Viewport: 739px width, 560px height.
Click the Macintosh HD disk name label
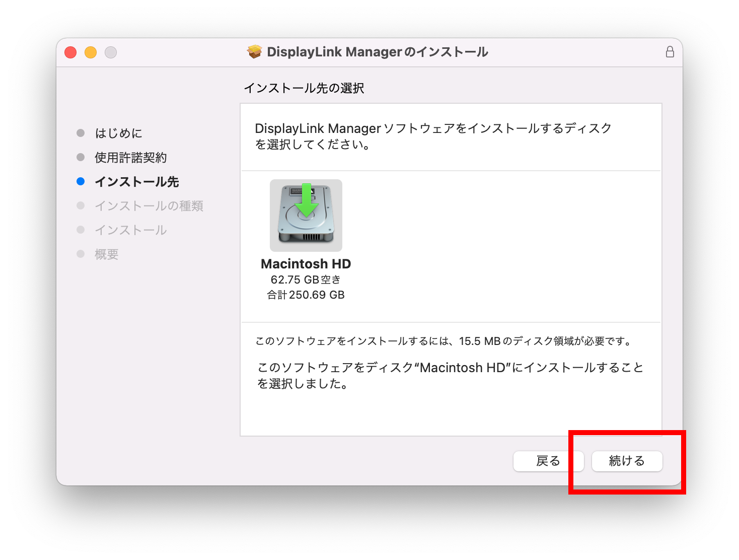pyautogui.click(x=306, y=264)
